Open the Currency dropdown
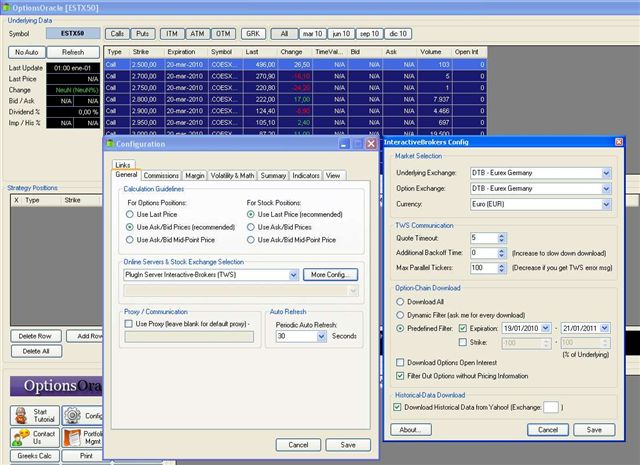Image resolution: width=640 pixels, height=465 pixels. (x=605, y=203)
